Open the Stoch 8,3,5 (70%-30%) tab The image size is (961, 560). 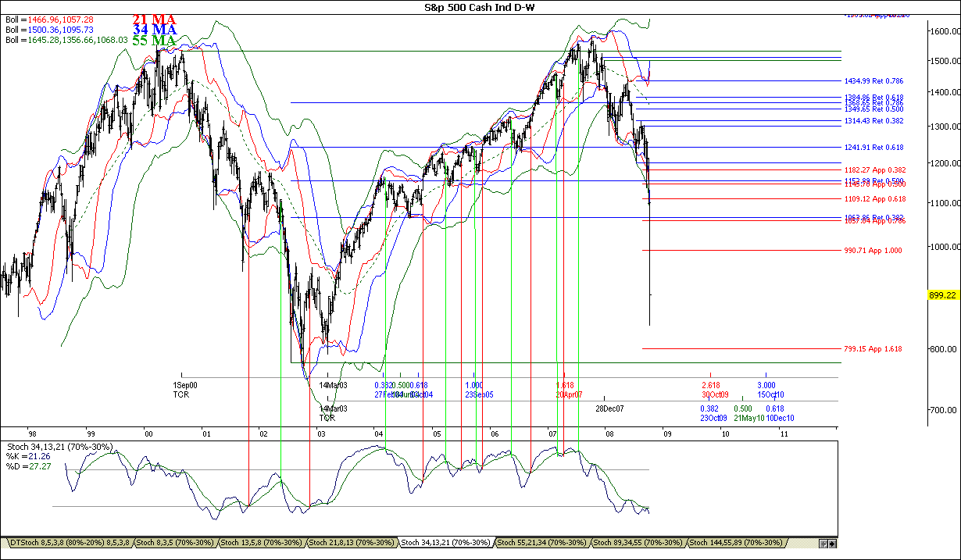pos(177,542)
